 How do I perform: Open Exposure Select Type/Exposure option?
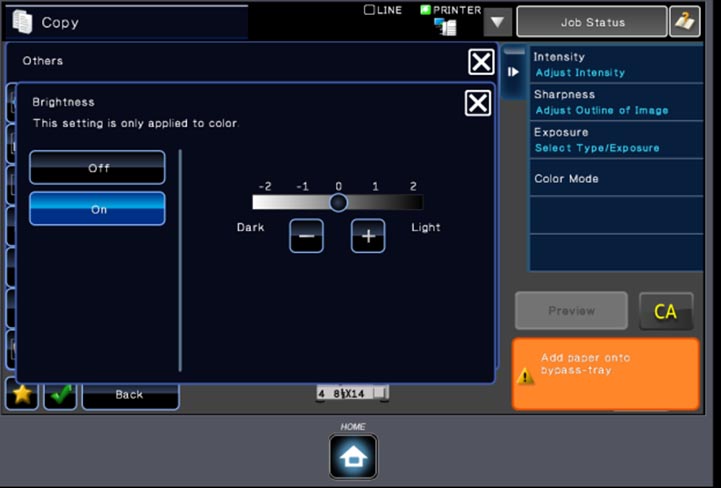click(x=617, y=140)
